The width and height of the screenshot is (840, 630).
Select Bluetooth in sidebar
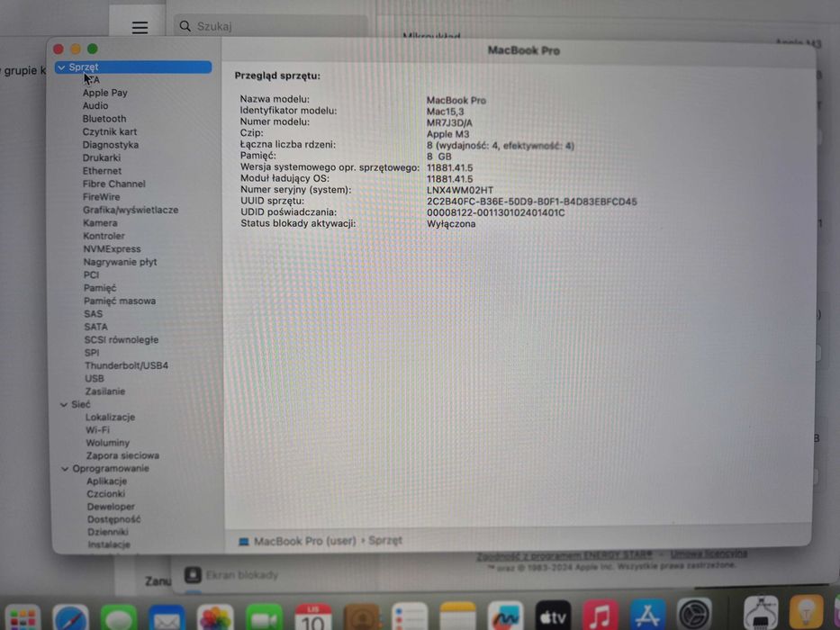pos(104,119)
